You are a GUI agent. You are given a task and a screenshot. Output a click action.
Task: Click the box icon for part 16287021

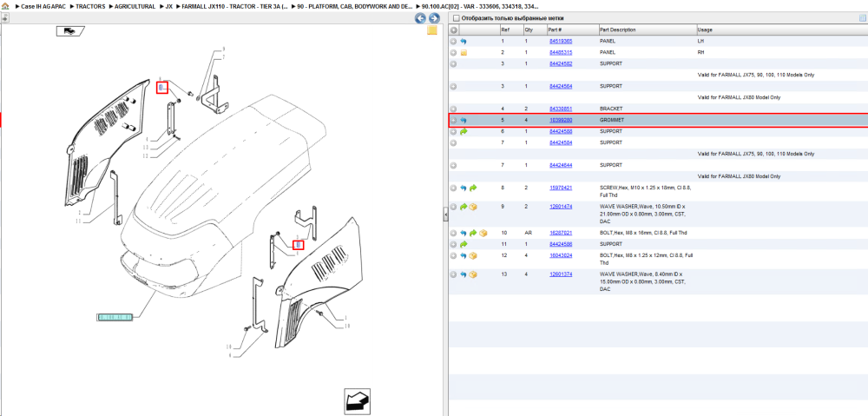pos(483,234)
